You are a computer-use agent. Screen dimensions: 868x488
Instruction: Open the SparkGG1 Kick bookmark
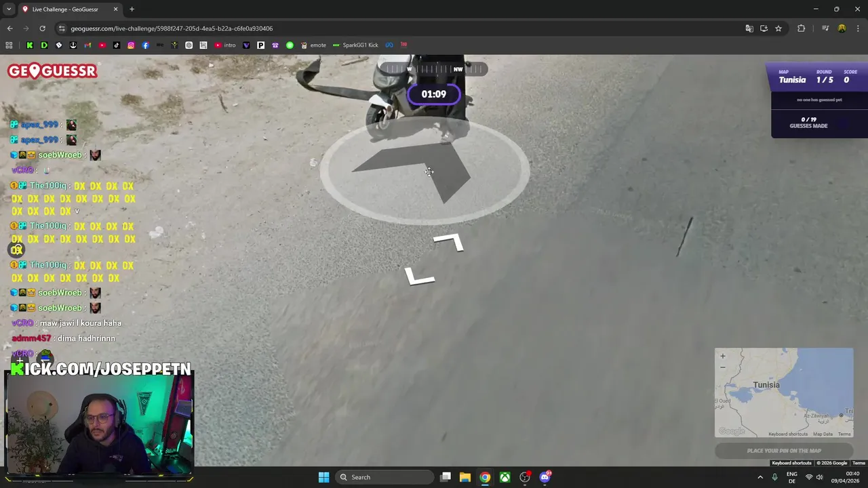tap(355, 45)
